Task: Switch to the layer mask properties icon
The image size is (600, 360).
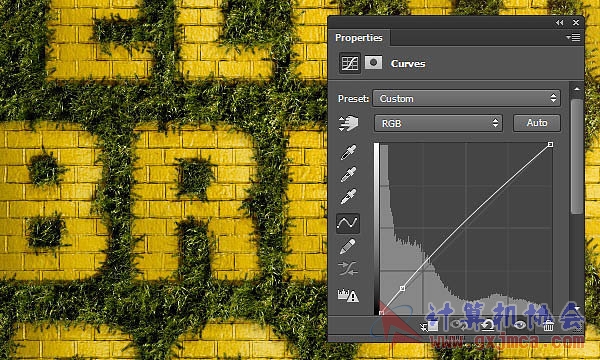Action: point(373,62)
